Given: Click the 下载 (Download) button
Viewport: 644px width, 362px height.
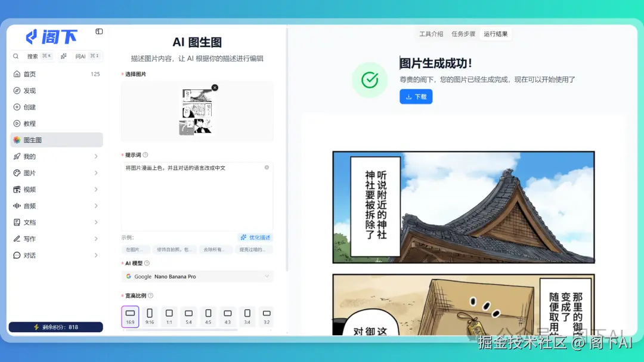Looking at the screenshot, I should pos(416,96).
